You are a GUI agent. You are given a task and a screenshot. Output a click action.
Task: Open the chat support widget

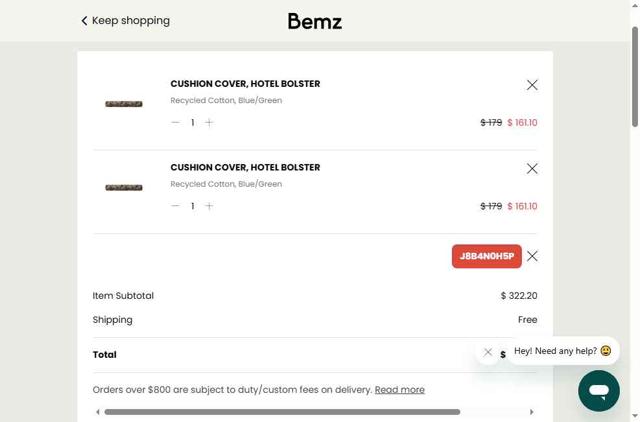598,391
